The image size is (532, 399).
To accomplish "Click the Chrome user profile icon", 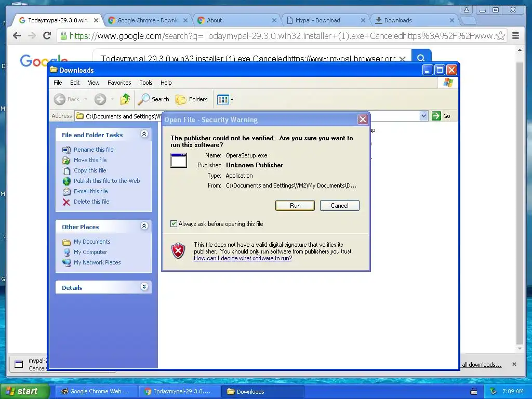I will click(467, 10).
